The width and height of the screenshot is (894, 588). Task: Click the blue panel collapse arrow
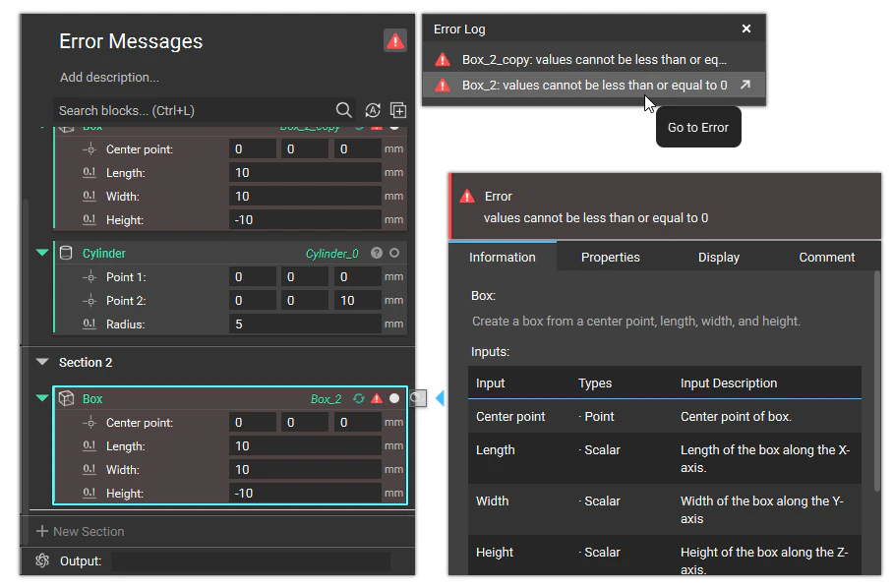[440, 397]
